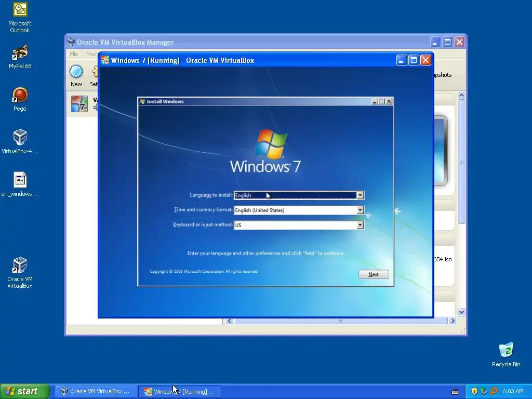Minimize the Windows 7 [Running] VM window
Screen dimensions: 532x399
pyautogui.click(x=402, y=60)
